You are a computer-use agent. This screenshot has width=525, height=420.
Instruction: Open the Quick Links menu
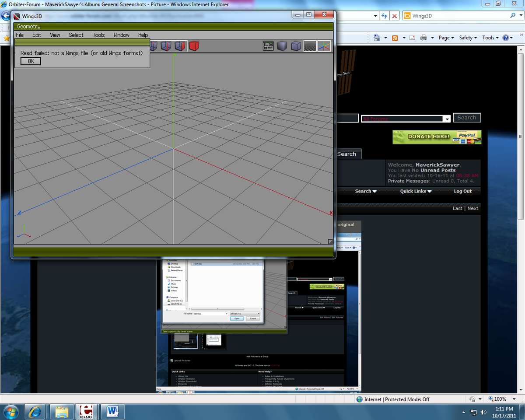(416, 191)
